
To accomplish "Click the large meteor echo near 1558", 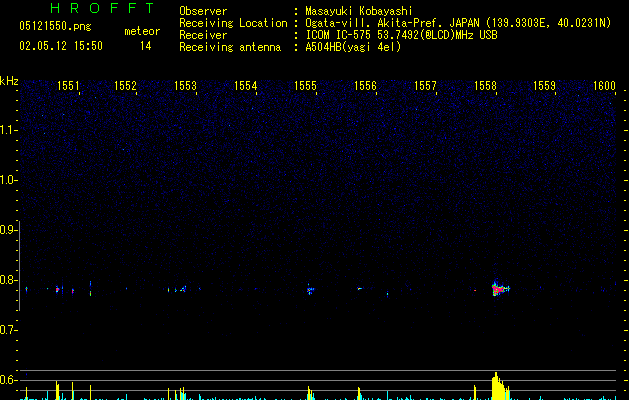I will [x=499, y=288].
